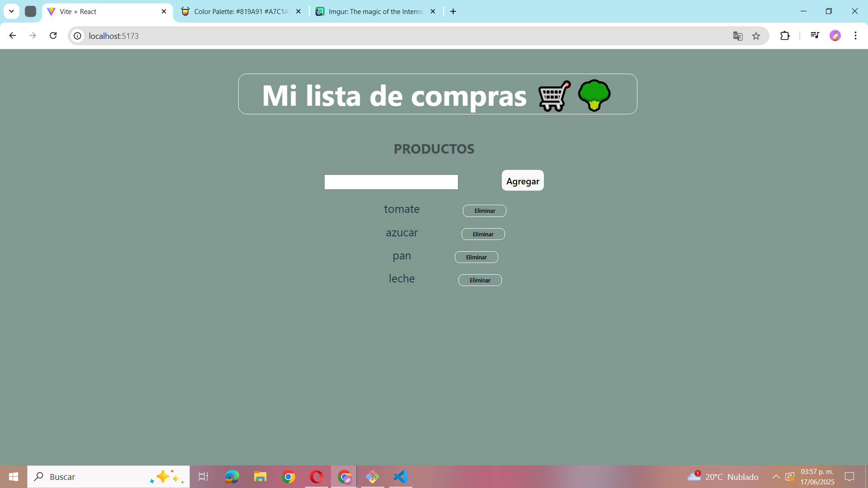Select the tomate list item text
Screen dimensions: 868x488
402,209
